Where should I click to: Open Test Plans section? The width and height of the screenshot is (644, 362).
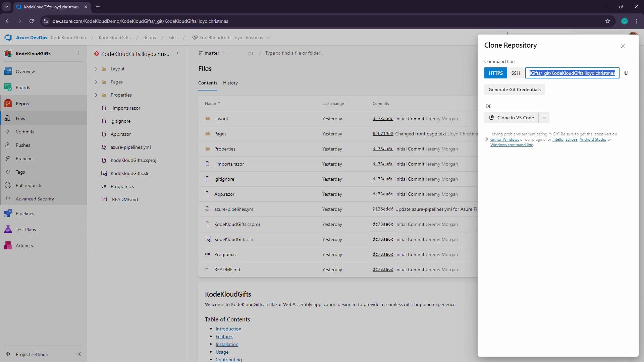pyautogui.click(x=25, y=230)
